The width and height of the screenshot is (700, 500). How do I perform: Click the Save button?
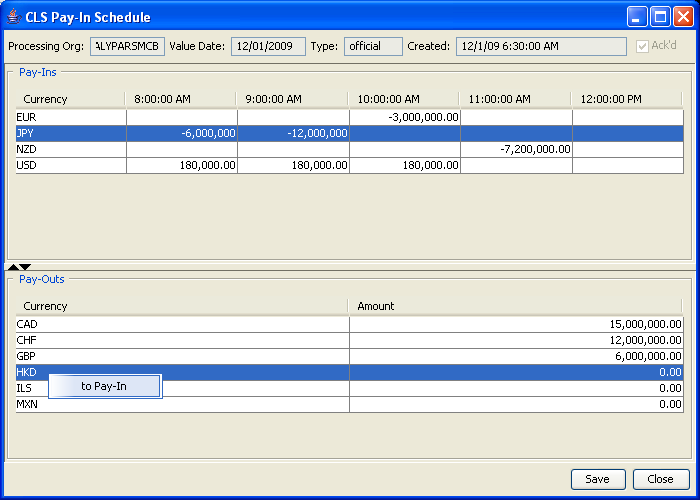(598, 479)
